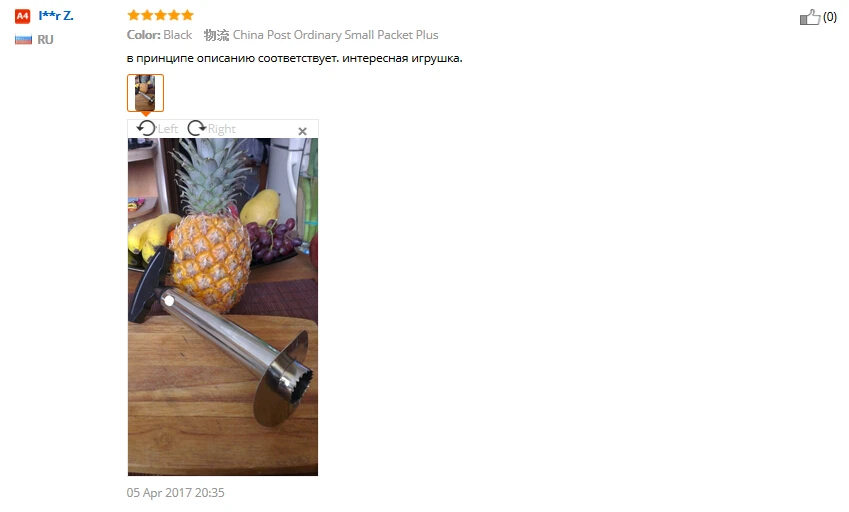
Task: Close the enlarged photo viewer
Action: (x=303, y=131)
